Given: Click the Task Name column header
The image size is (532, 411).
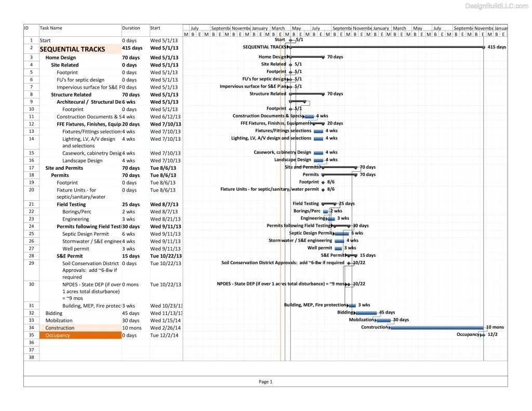Looking at the screenshot, I should pyautogui.click(x=51, y=28).
